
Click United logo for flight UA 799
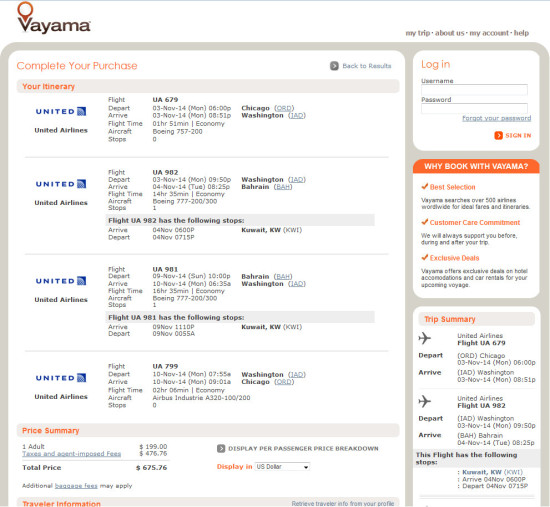pyautogui.click(x=61, y=378)
